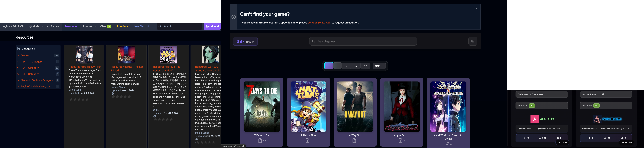Image resolution: width=644 pixels, height=148 pixels.
Task: Click the award badge under Top Heavy Tifa
Action: (x=71, y=96)
